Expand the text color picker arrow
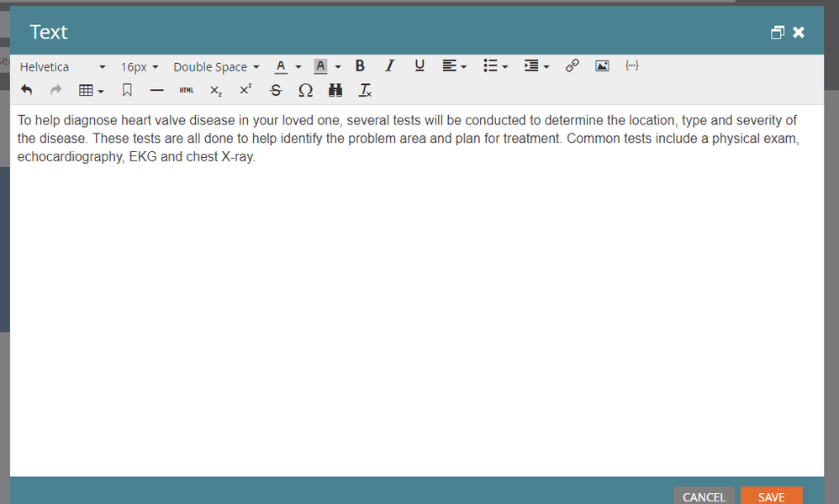This screenshot has height=504, width=839. point(298,67)
